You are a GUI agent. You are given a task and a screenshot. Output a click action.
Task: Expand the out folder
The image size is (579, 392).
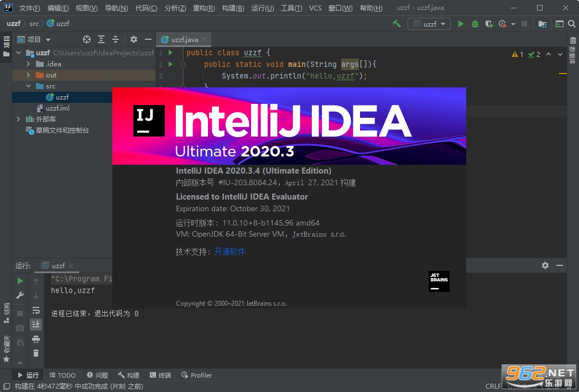28,75
